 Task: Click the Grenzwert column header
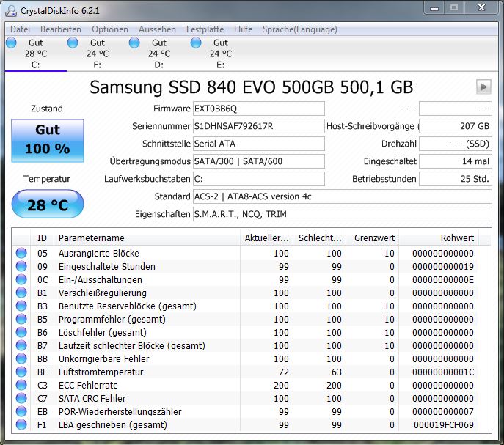pyautogui.click(x=372, y=238)
